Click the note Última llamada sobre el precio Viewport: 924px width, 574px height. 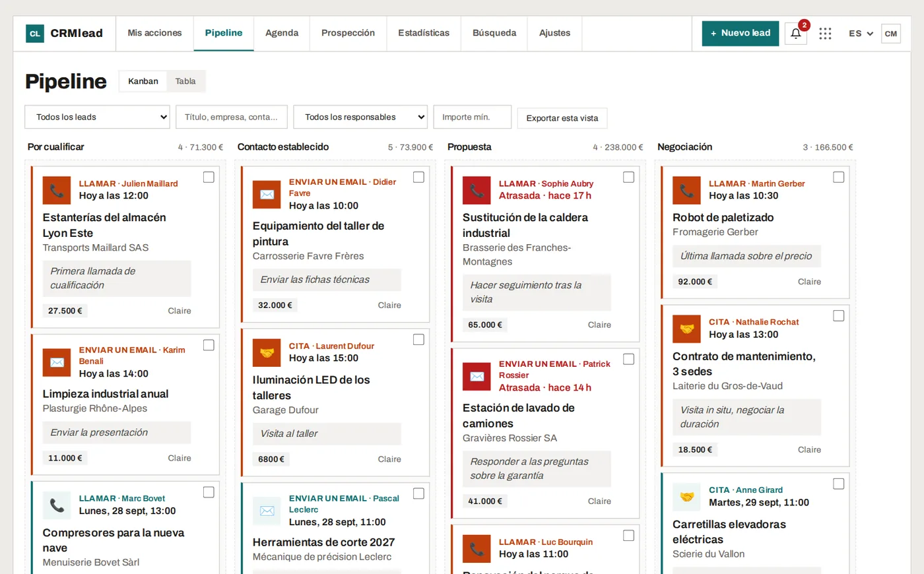click(x=746, y=256)
